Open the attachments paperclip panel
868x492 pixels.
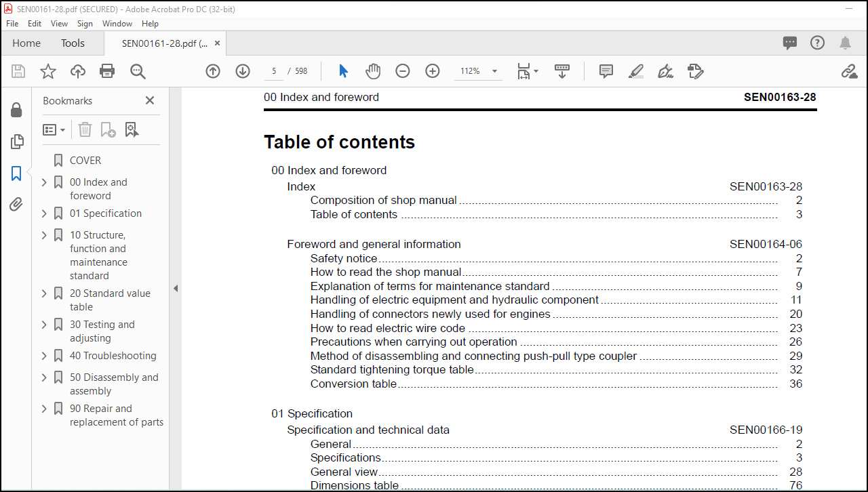pyautogui.click(x=16, y=204)
